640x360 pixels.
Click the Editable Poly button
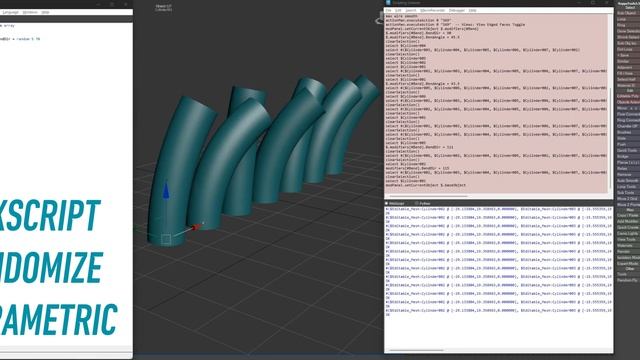[628, 96]
